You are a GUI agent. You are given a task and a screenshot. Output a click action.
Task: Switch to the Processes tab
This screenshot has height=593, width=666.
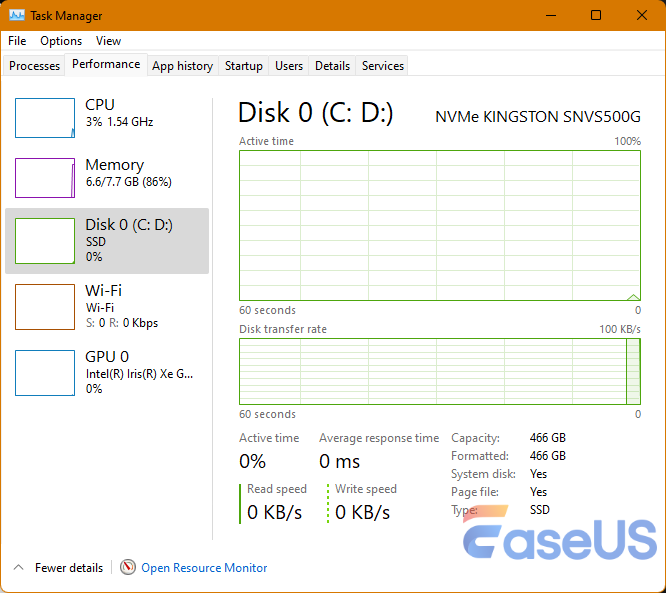click(35, 66)
